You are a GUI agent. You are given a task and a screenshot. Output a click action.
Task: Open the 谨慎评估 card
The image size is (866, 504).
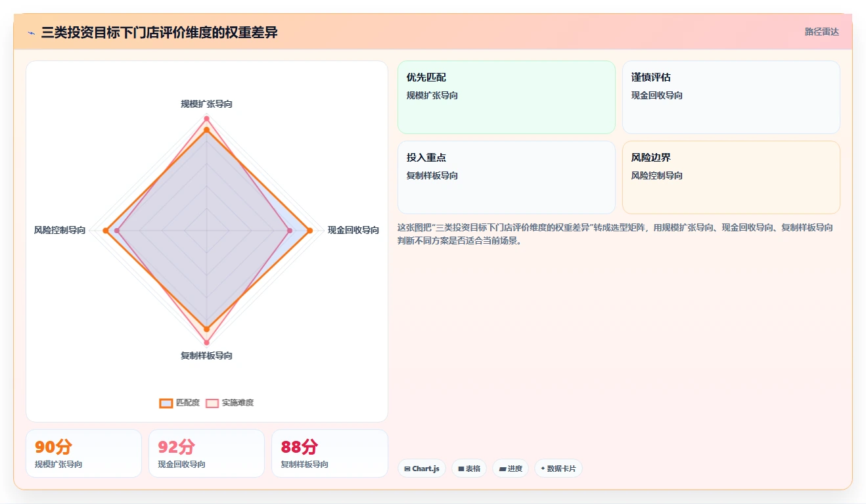point(731,97)
